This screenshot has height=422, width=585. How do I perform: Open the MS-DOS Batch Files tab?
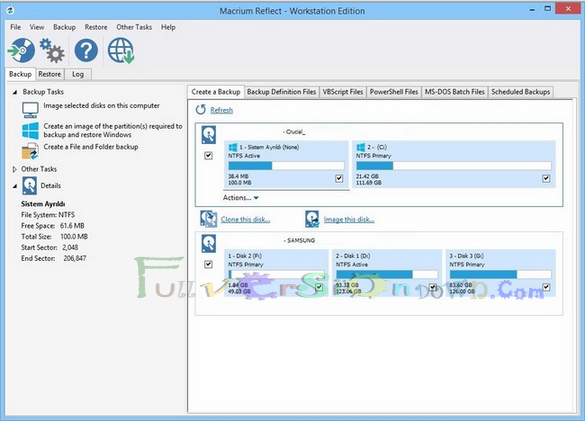455,92
